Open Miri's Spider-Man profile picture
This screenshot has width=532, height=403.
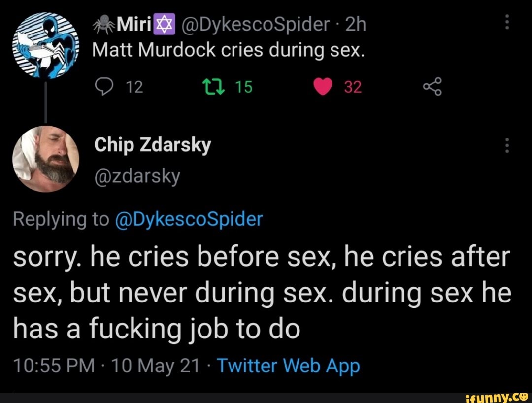[x=45, y=44]
